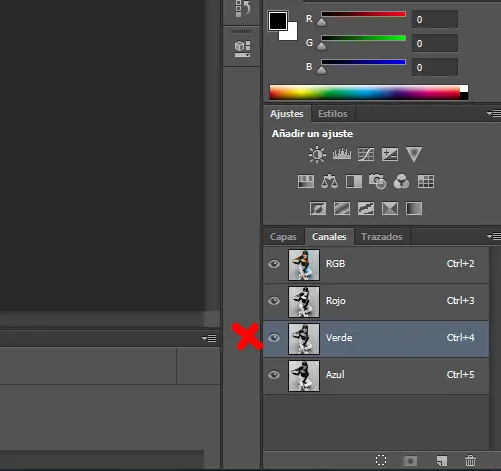Switch to the Capas tab
501x471 pixels.
coord(283,237)
